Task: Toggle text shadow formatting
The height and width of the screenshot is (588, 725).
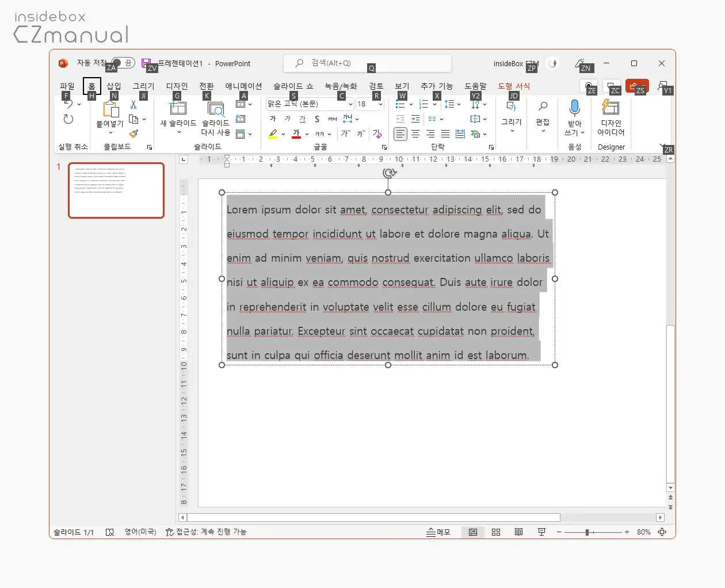Action: (317, 119)
